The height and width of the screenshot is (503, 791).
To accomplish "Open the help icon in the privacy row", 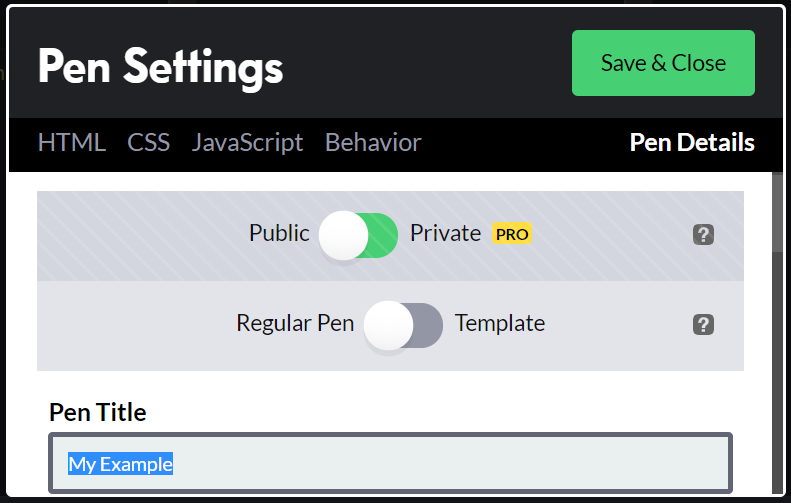I will point(703,235).
